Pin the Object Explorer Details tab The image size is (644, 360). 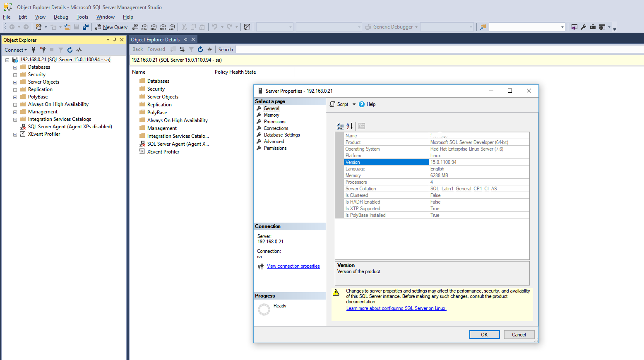(x=185, y=39)
